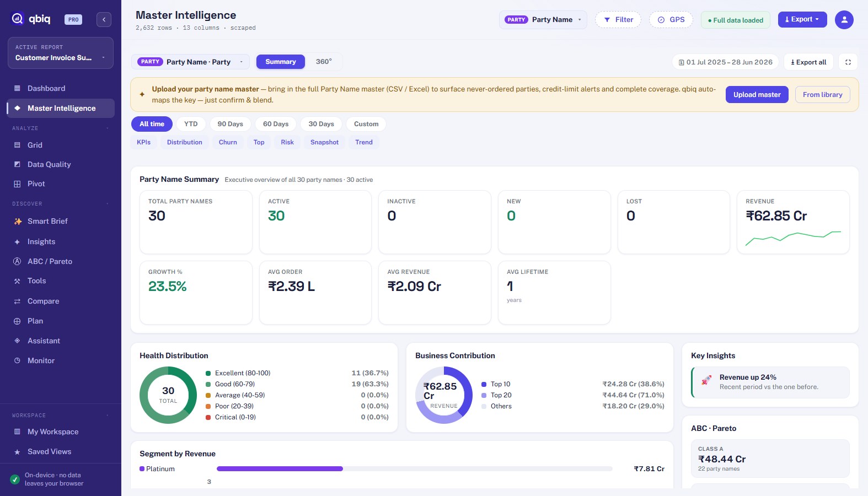Open the Class A ₹48.44 Cr card

coord(770,459)
